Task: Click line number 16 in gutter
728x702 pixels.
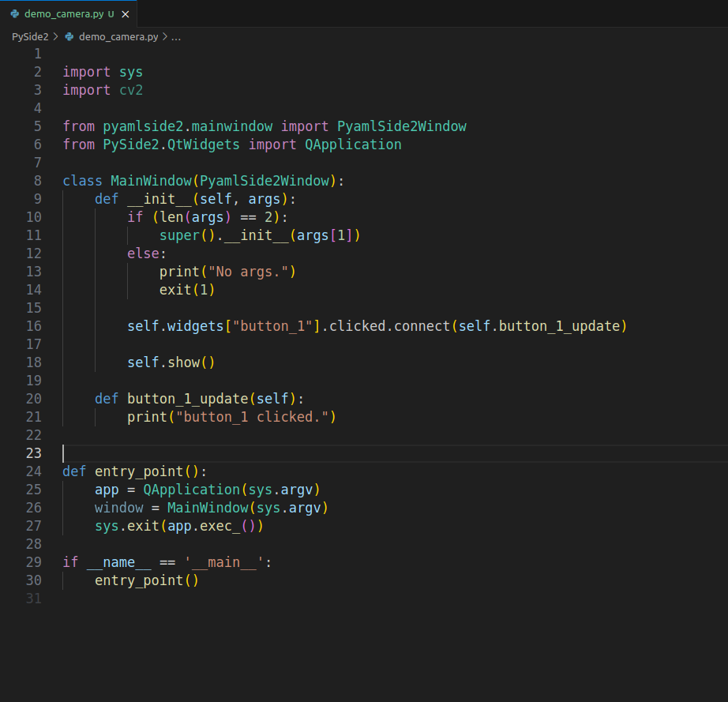Action: tap(33, 326)
